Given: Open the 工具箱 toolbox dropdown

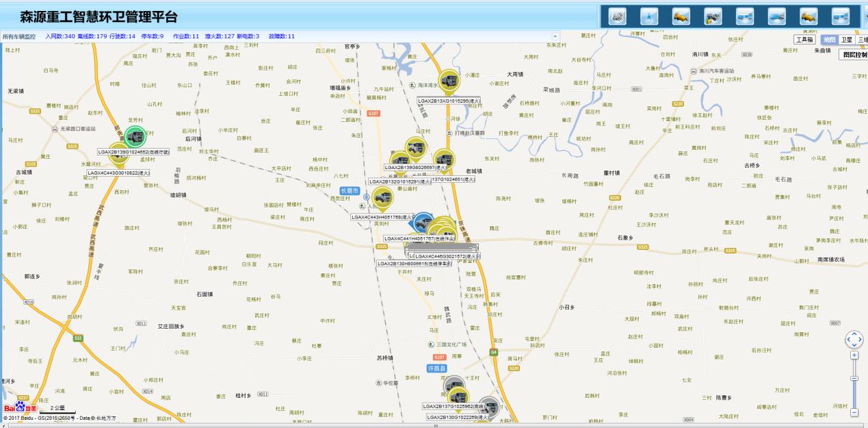Looking at the screenshot, I should point(804,40).
